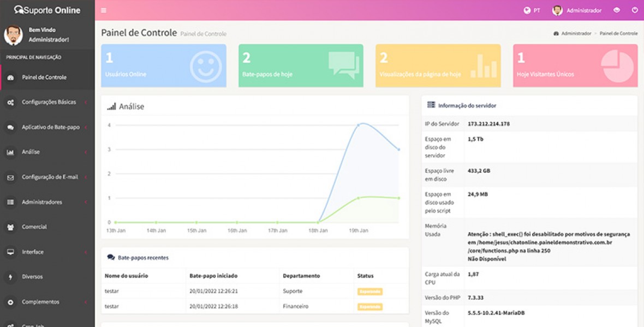
Task: Click the 433,2 GB free disk value
Action: point(479,171)
